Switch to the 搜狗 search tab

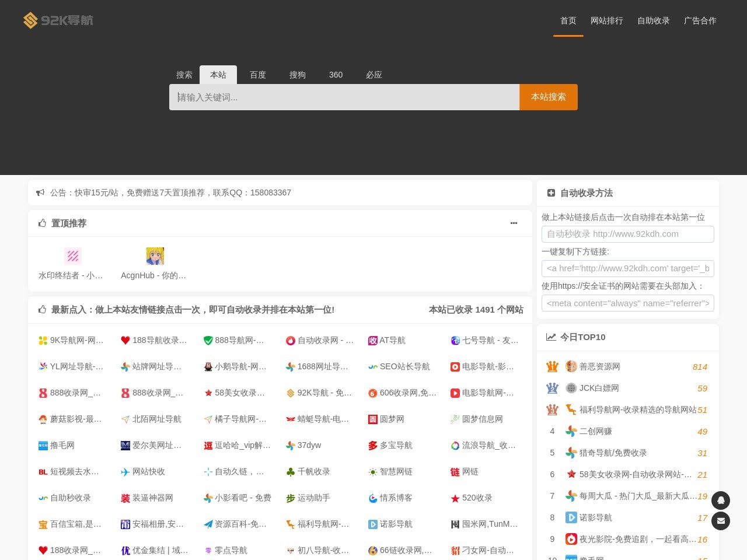298,75
